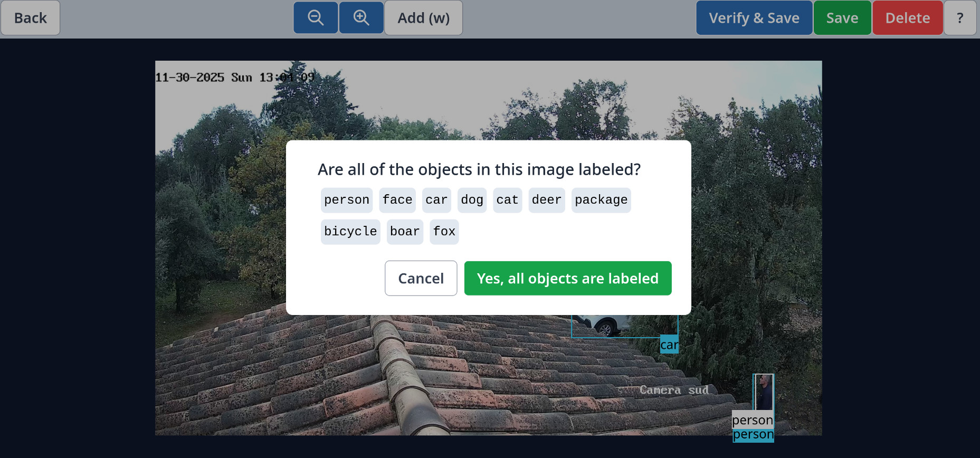980x458 pixels.
Task: Choose the boar label chip
Action: 405,232
